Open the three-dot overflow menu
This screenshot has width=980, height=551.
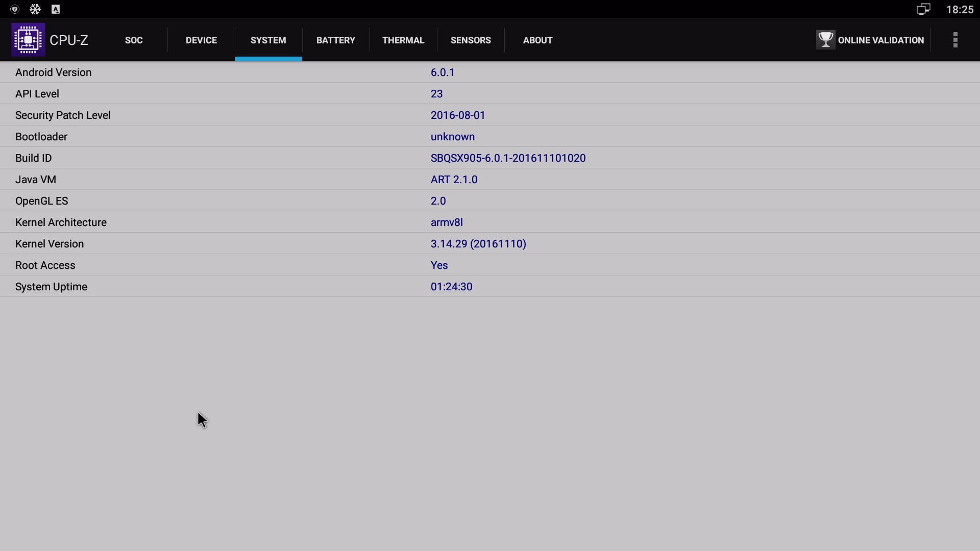tap(955, 40)
